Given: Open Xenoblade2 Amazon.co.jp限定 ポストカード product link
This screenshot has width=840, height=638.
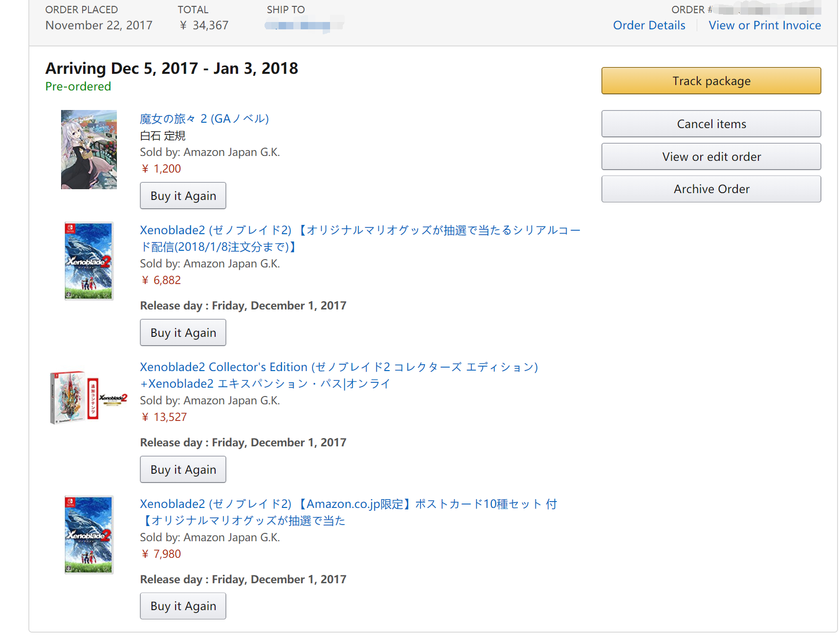Looking at the screenshot, I should 348,512.
